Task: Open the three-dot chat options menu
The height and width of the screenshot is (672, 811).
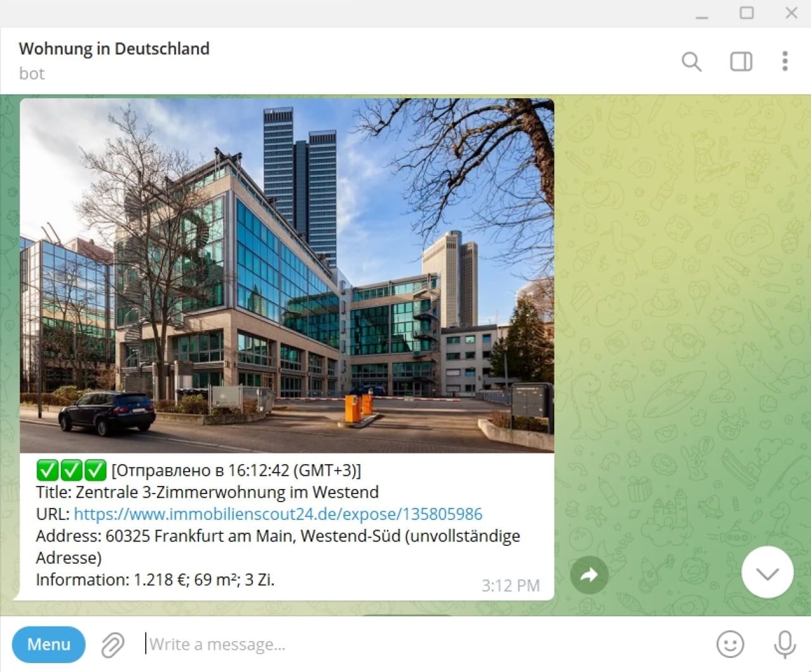Action: click(784, 61)
